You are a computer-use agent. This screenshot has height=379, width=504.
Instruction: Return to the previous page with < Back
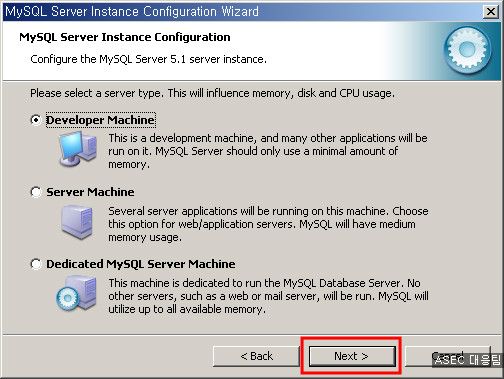pos(256,356)
